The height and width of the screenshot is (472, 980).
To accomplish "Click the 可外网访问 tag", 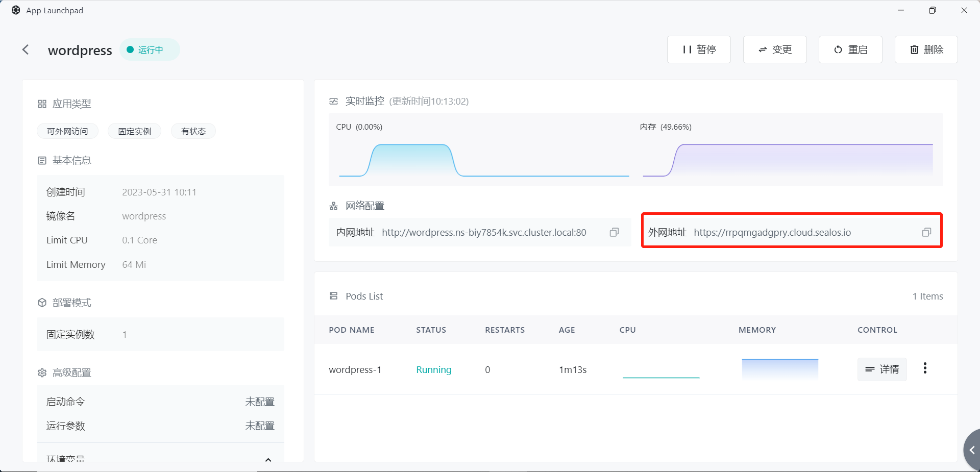I will [x=67, y=131].
